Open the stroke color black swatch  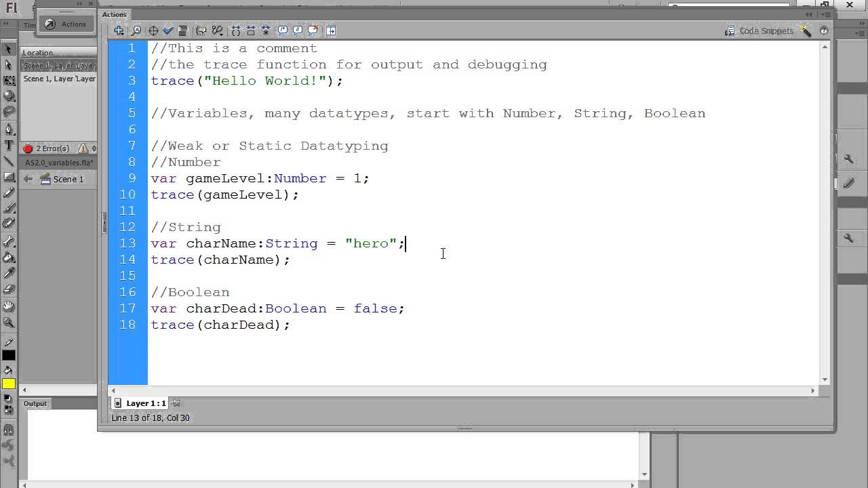[9, 355]
